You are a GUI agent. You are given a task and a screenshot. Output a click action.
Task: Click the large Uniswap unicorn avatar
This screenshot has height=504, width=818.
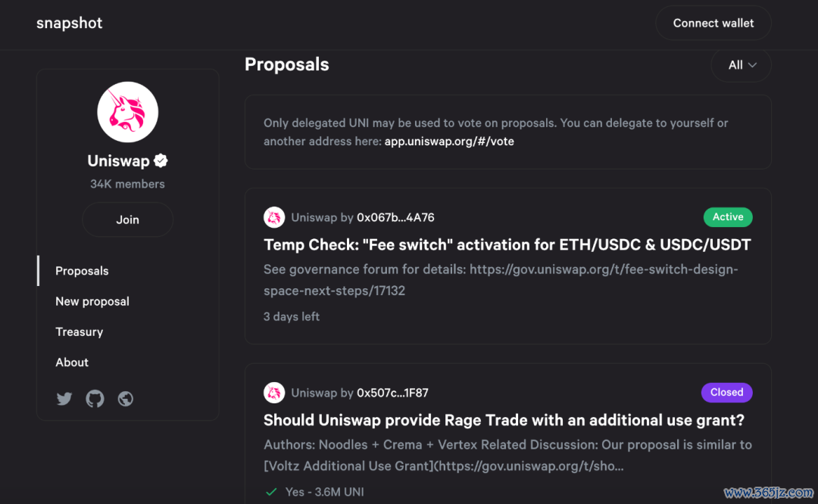pyautogui.click(x=128, y=112)
